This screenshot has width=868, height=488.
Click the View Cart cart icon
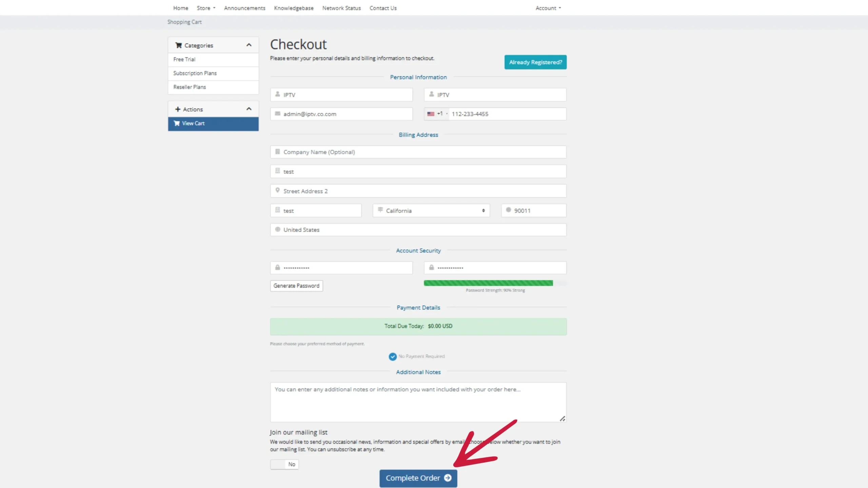point(177,123)
